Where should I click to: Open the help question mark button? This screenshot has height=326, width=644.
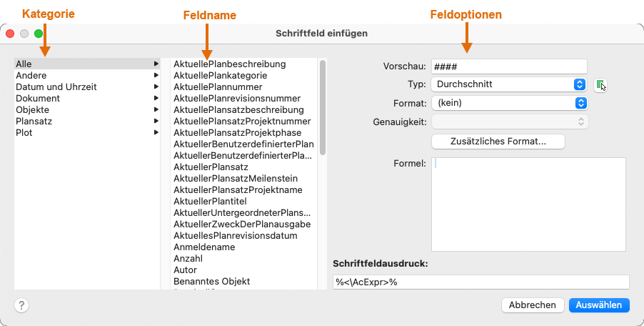tap(21, 305)
